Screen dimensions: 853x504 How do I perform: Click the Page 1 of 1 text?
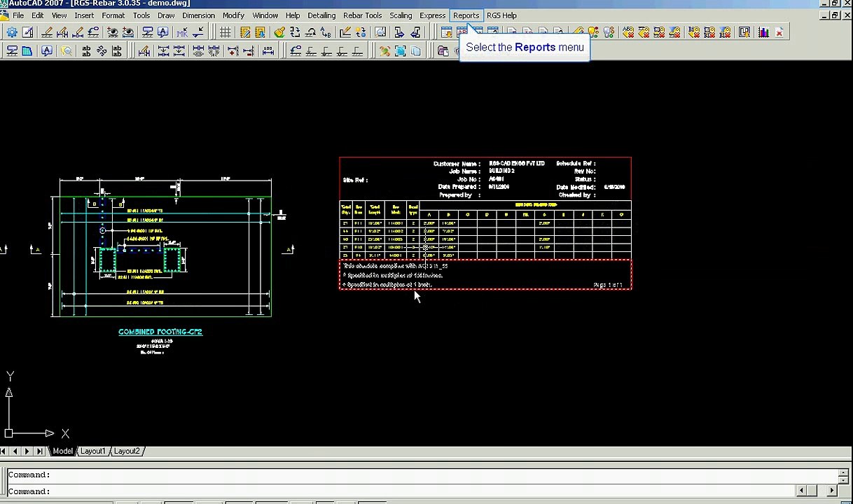tap(608, 285)
